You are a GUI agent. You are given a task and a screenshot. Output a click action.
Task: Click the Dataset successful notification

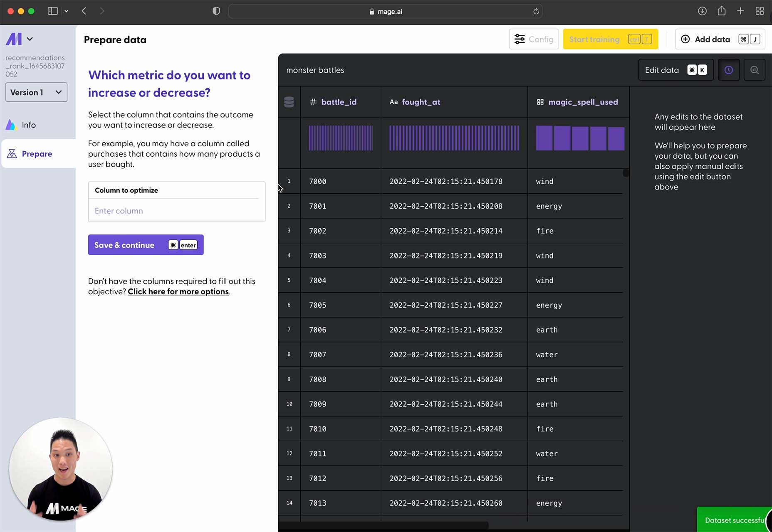click(x=734, y=520)
